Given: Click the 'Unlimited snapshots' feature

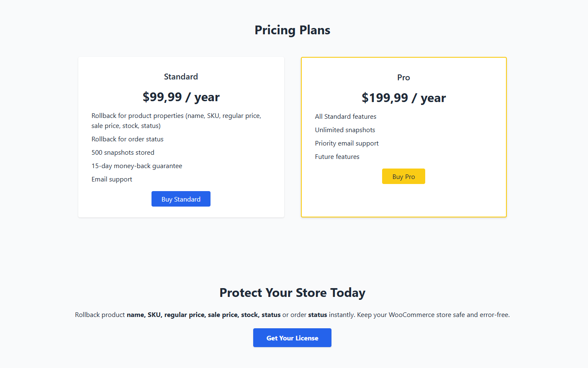Looking at the screenshot, I should point(345,130).
